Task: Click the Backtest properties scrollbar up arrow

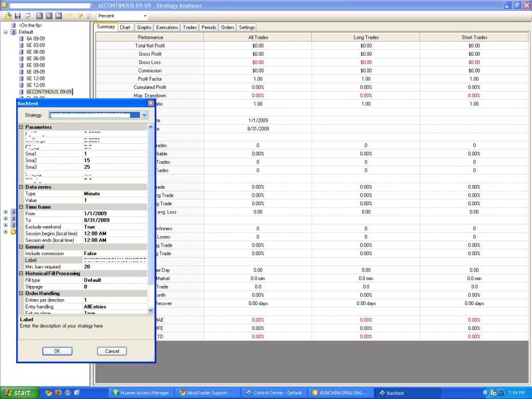Action: [x=151, y=127]
